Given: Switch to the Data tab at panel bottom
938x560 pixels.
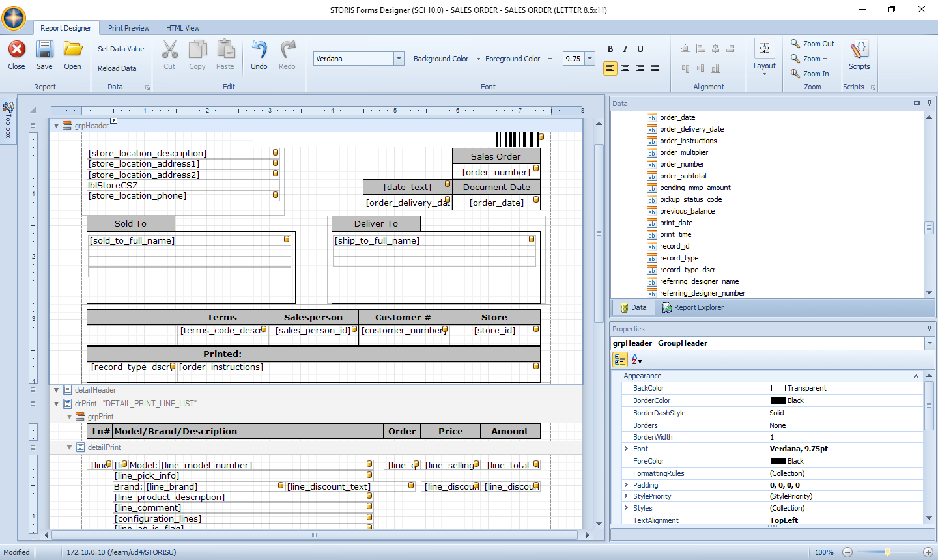Looking at the screenshot, I should tap(633, 307).
